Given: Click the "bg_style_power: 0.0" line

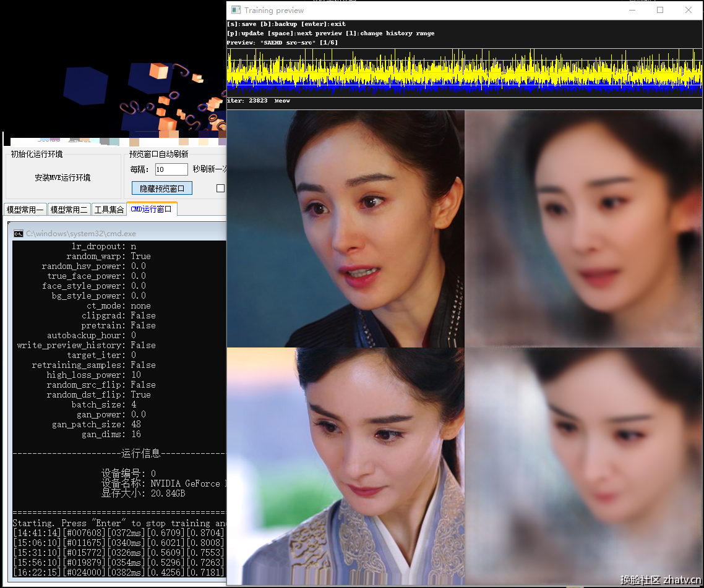Looking at the screenshot, I should tap(99, 296).
